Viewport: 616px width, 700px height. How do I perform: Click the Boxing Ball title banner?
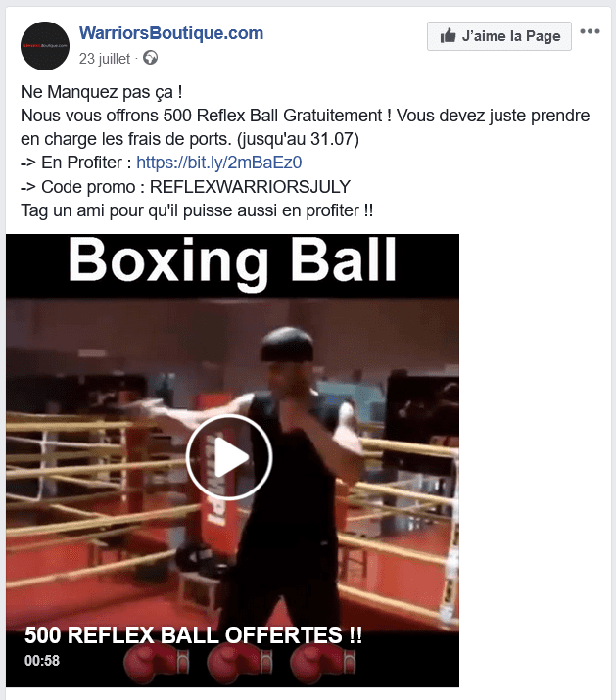click(x=232, y=259)
